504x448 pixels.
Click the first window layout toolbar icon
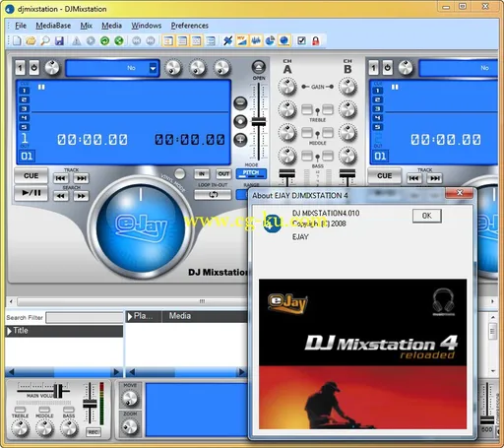[168, 40]
